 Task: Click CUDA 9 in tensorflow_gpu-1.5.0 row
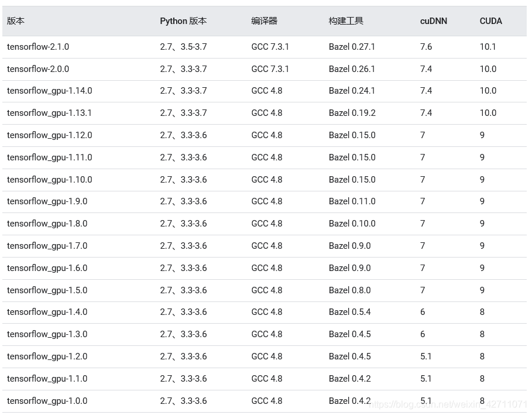pos(482,290)
